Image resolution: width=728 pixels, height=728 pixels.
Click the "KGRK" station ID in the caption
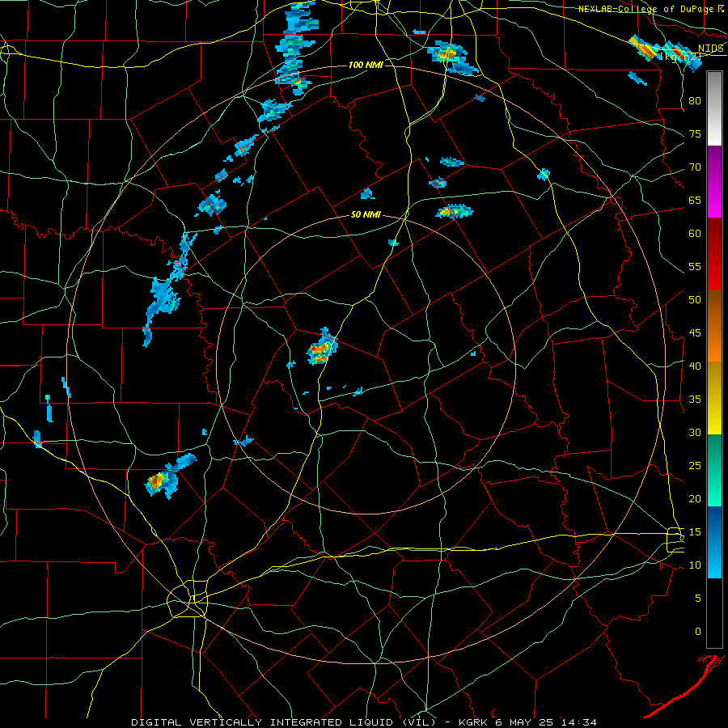475,722
